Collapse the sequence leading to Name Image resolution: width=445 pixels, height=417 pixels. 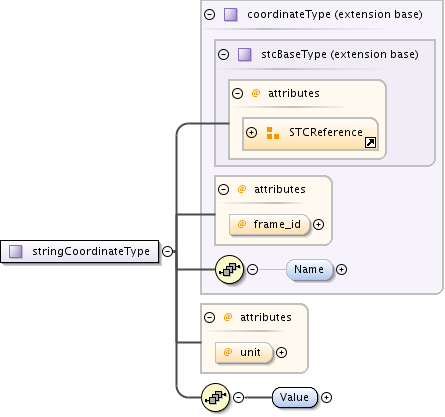pyautogui.click(x=253, y=269)
